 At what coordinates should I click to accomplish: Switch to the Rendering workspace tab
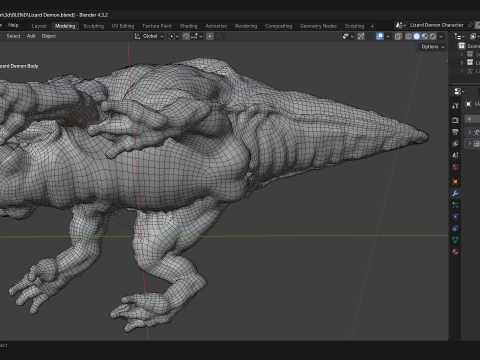click(x=246, y=26)
